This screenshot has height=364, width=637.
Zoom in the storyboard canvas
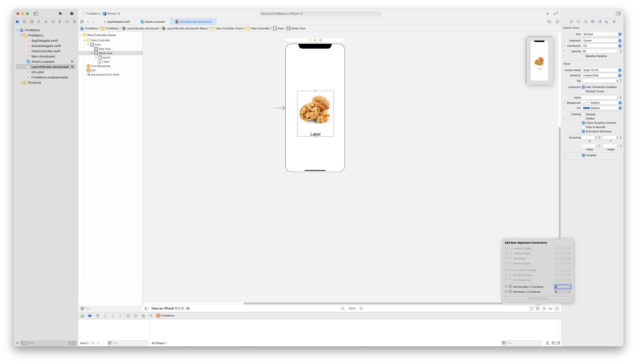click(x=361, y=308)
